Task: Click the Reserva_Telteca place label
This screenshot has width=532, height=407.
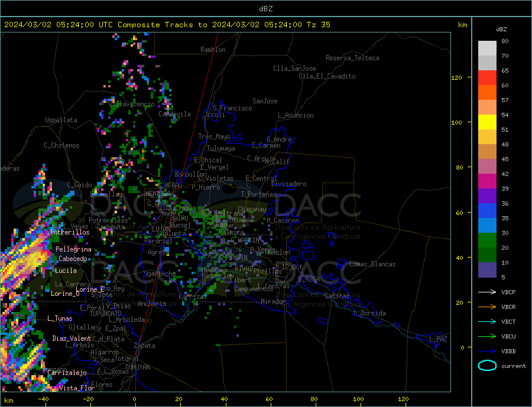Action: [x=352, y=58]
